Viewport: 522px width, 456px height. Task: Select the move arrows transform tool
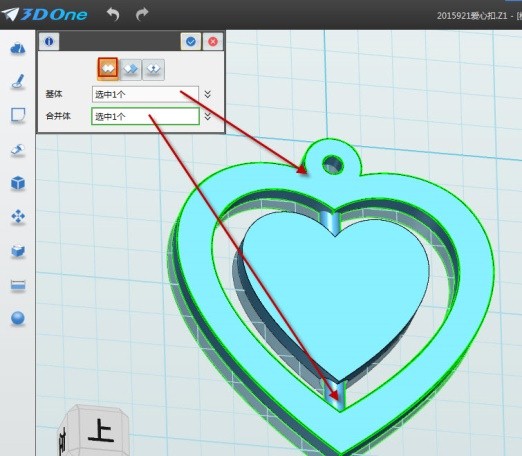pyautogui.click(x=18, y=217)
